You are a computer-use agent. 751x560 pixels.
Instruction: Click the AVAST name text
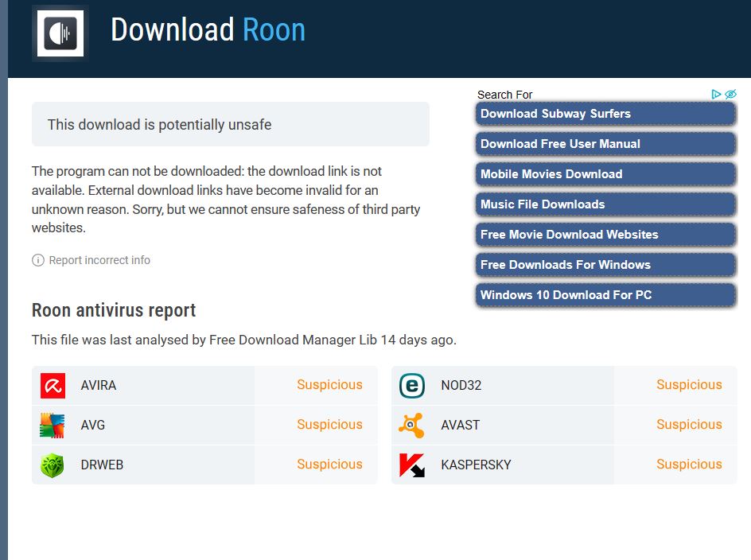461,426
